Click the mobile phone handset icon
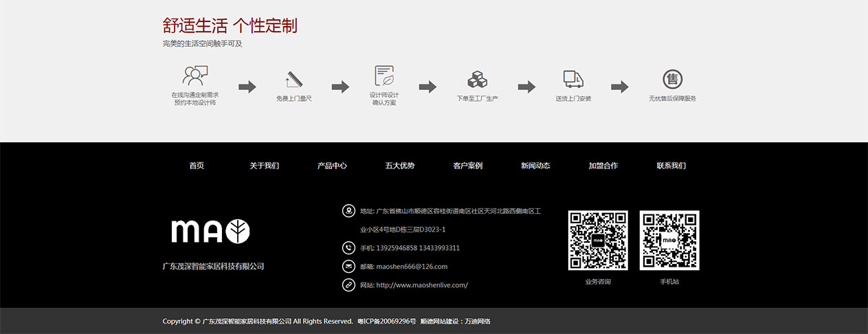The width and height of the screenshot is (868, 334). point(348,248)
